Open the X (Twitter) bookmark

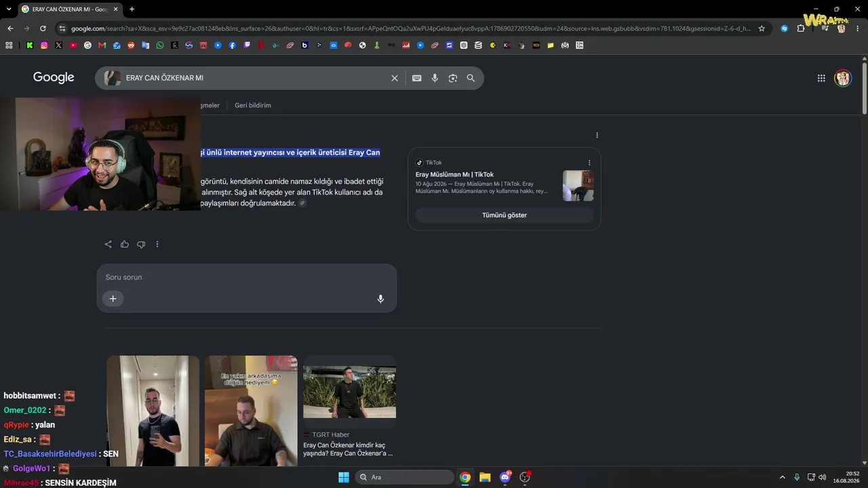tap(58, 45)
